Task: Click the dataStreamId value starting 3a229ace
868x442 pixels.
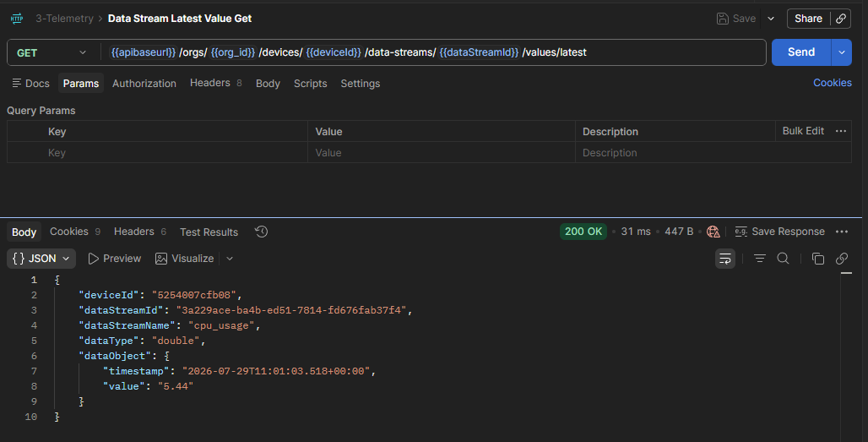Action: pyautogui.click(x=291, y=310)
